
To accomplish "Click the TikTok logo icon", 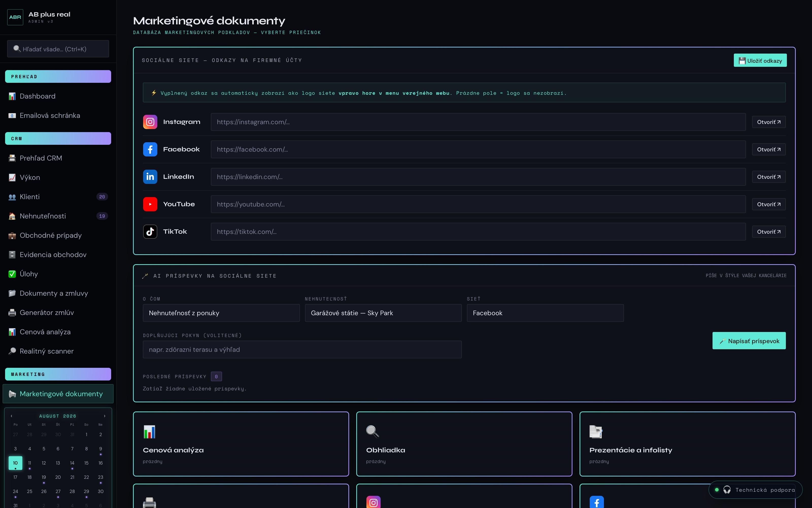I will 150,232.
